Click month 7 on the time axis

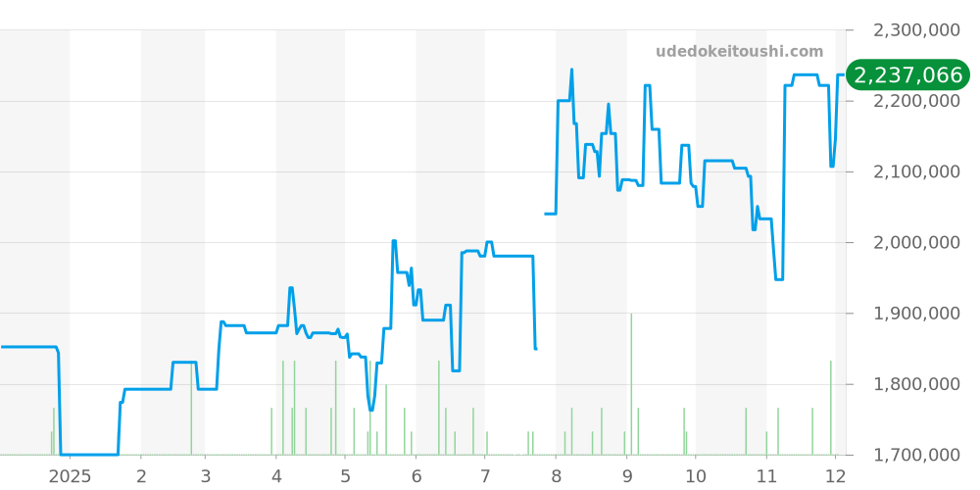(x=484, y=476)
